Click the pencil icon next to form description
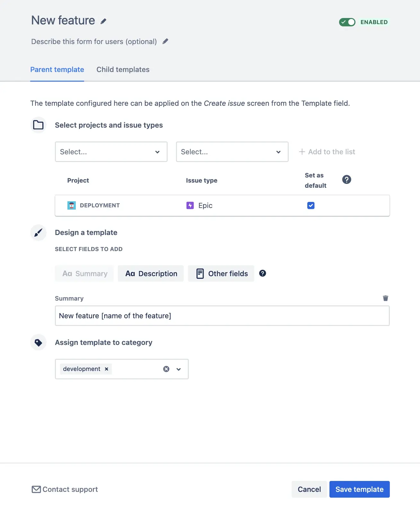This screenshot has height=515, width=420. click(x=165, y=41)
